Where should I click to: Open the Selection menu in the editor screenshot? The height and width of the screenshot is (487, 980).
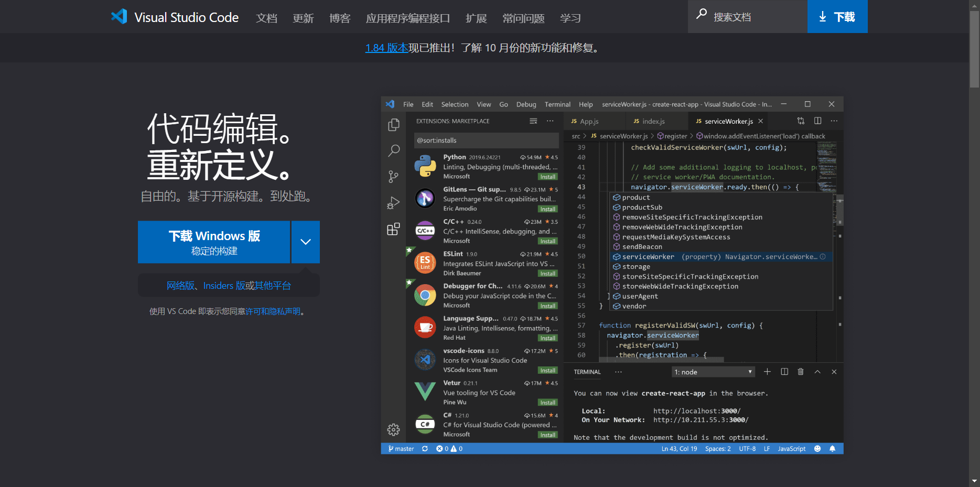(455, 104)
